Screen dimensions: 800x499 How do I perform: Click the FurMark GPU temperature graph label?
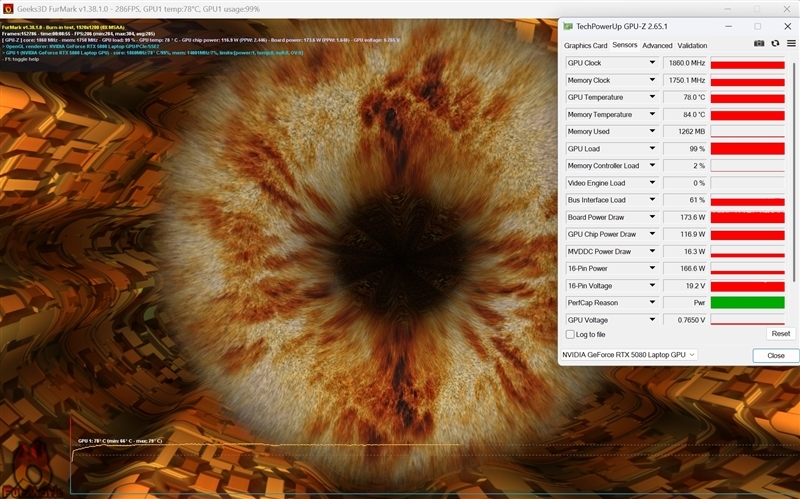tap(120, 441)
